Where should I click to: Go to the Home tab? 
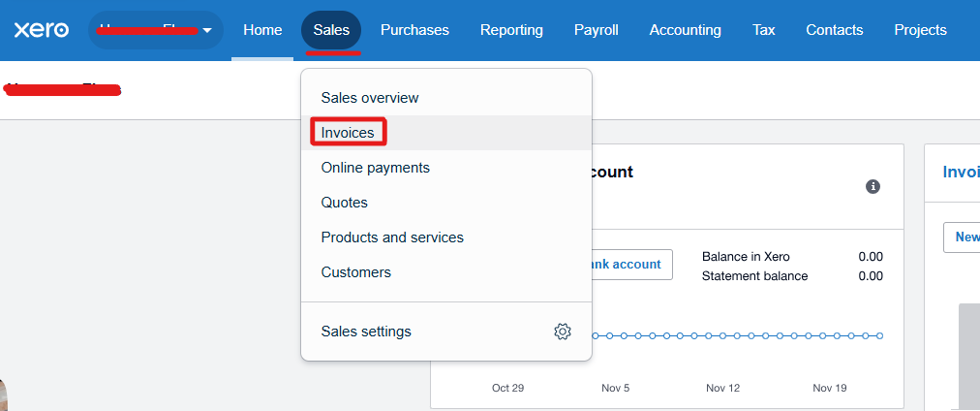tap(262, 30)
